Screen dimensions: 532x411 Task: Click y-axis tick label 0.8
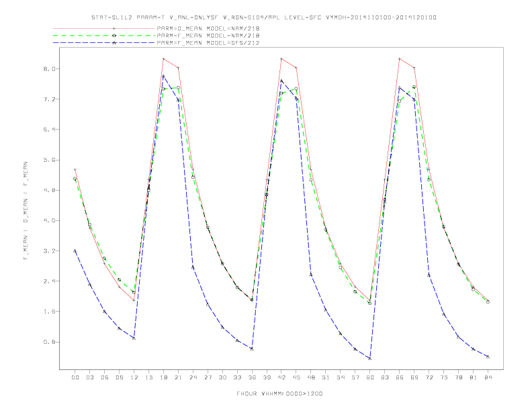point(49,342)
